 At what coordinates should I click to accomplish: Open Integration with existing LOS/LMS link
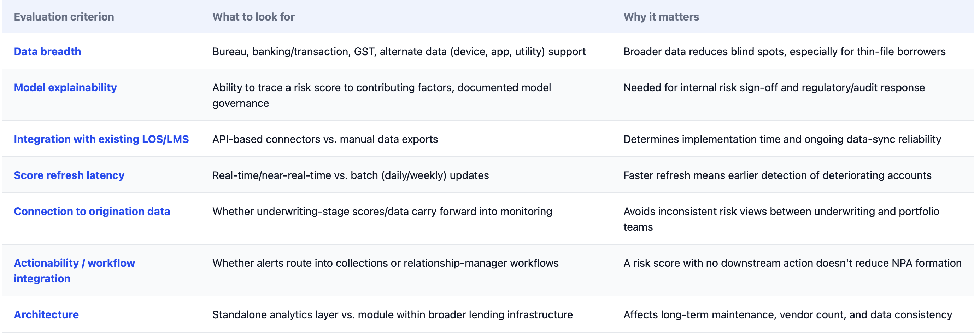click(101, 139)
